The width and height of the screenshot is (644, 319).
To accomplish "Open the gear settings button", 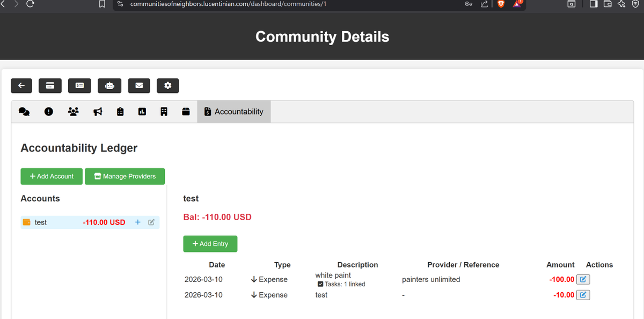I will [x=167, y=85].
